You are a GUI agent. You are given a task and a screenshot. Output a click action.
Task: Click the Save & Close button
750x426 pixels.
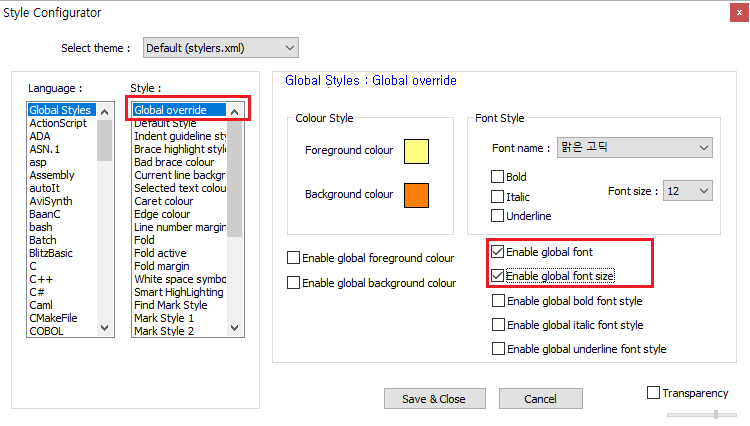434,399
